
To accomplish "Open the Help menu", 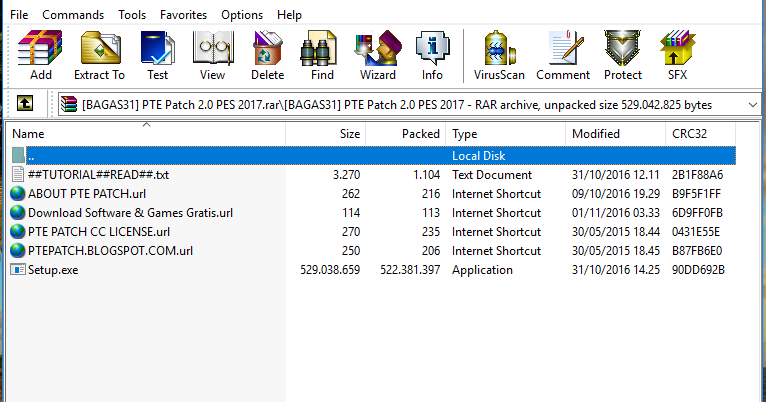I will pyautogui.click(x=289, y=15).
